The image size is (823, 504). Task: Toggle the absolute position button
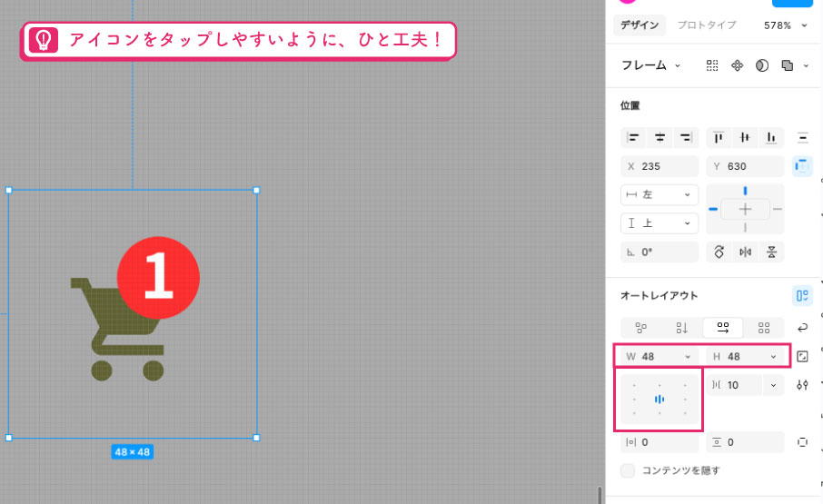coord(802,166)
